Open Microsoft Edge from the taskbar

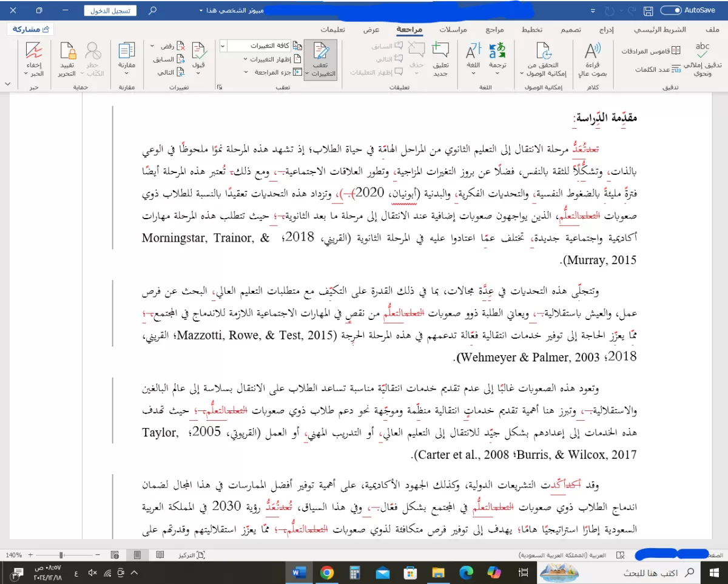[467, 572]
